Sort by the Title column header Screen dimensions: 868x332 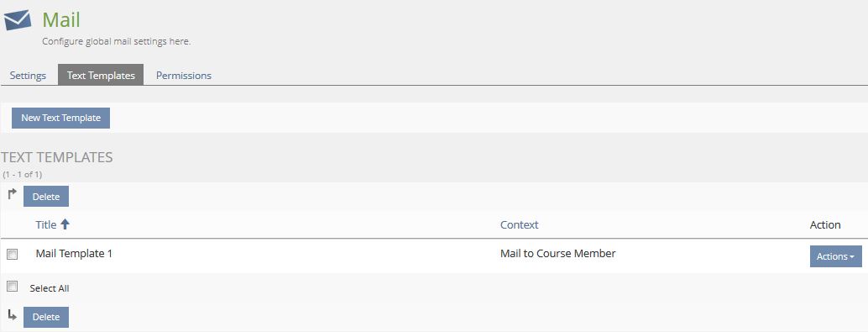point(46,224)
